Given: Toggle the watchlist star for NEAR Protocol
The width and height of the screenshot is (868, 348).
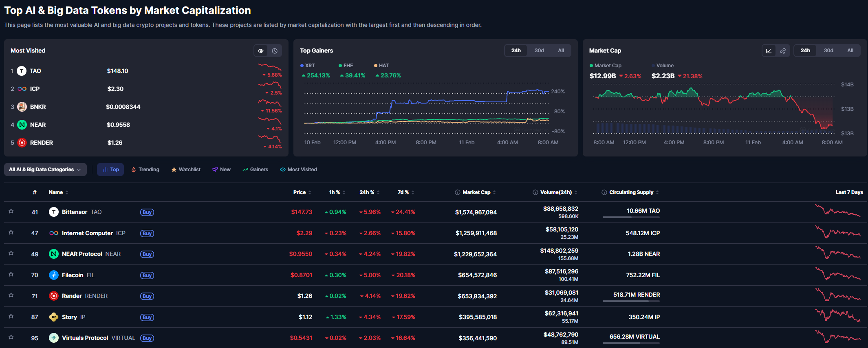Looking at the screenshot, I should coord(11,253).
